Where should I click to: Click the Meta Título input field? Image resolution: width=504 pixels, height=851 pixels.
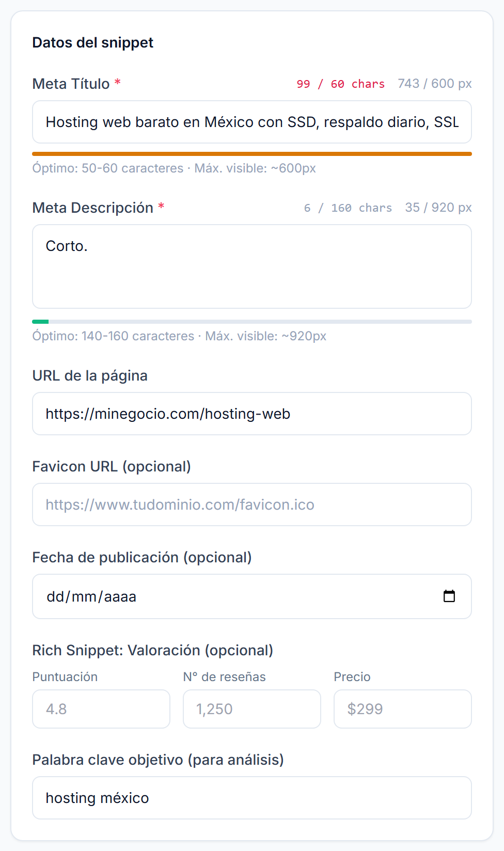pos(252,122)
